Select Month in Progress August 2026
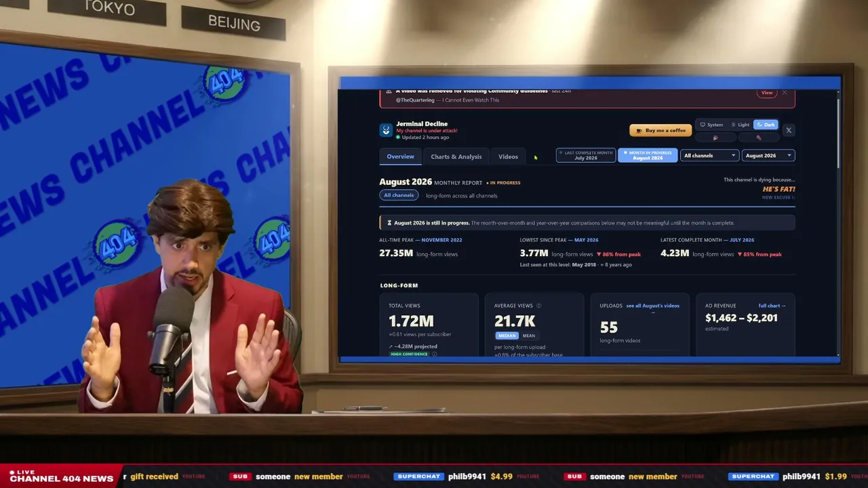 click(x=648, y=155)
